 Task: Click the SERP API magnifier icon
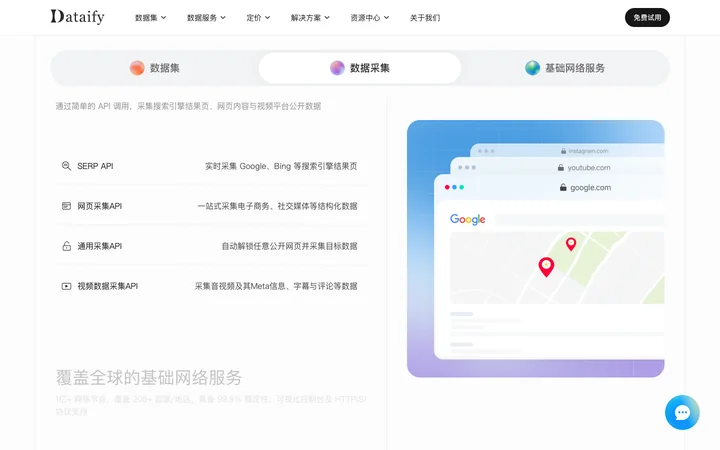(x=66, y=166)
